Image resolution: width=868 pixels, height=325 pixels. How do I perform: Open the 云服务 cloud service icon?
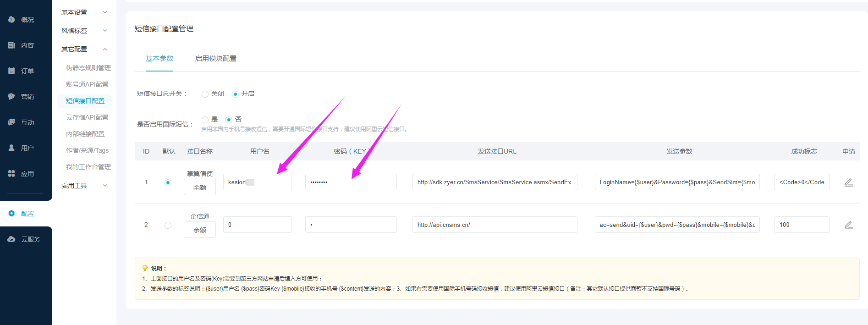tap(12, 239)
